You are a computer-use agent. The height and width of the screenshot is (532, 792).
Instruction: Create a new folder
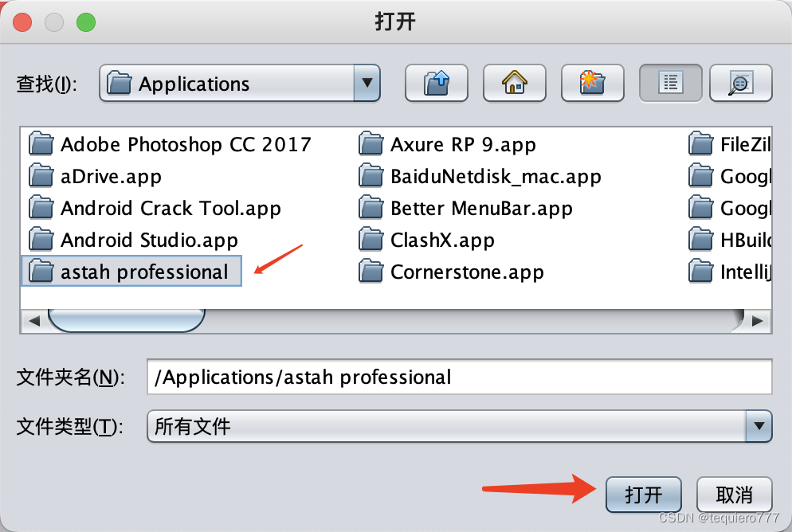(593, 84)
